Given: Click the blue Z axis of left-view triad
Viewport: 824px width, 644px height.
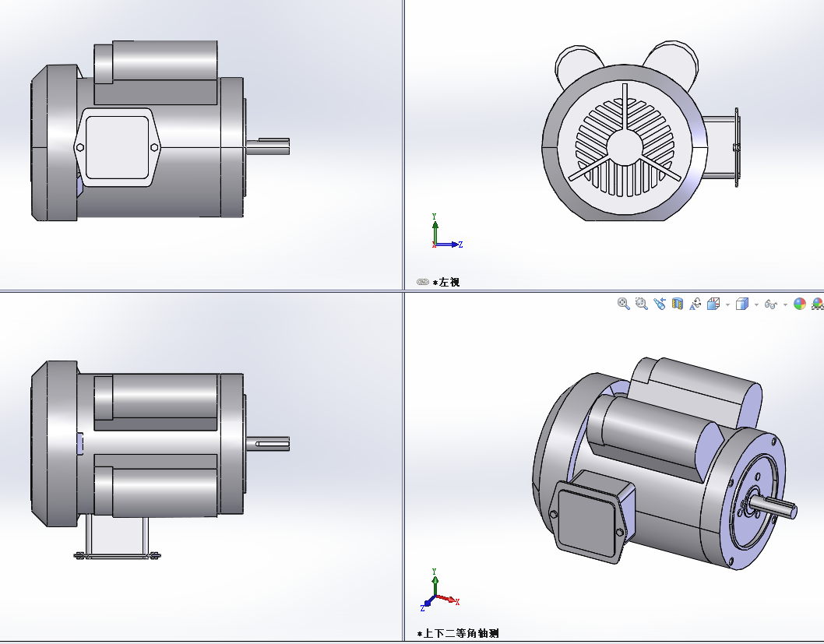Looking at the screenshot, I should pyautogui.click(x=449, y=245).
